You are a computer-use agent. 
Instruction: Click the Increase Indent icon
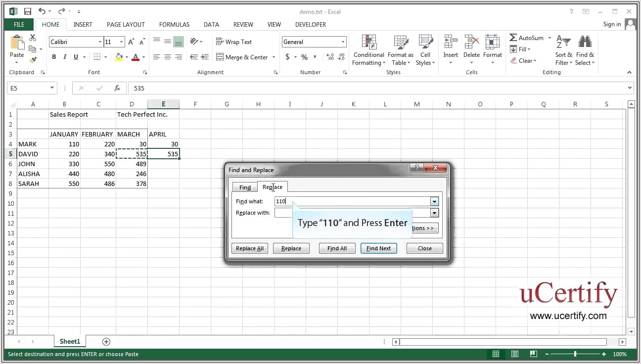click(x=205, y=57)
